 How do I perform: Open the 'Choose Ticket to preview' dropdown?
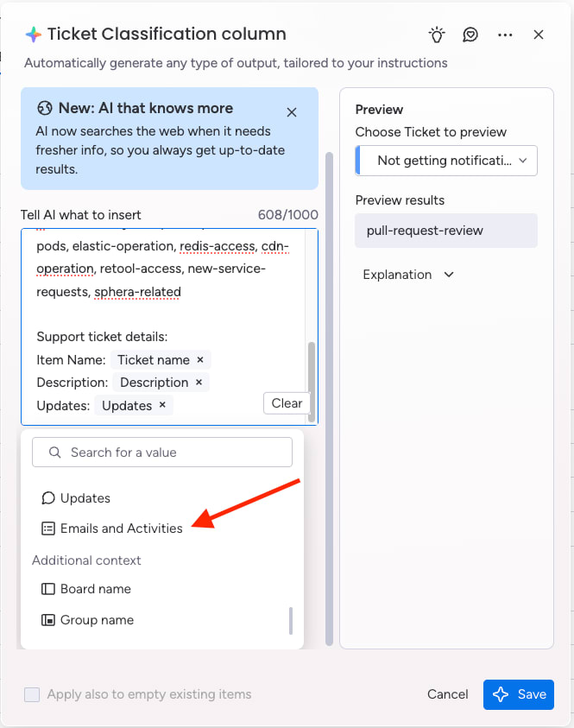coord(446,161)
